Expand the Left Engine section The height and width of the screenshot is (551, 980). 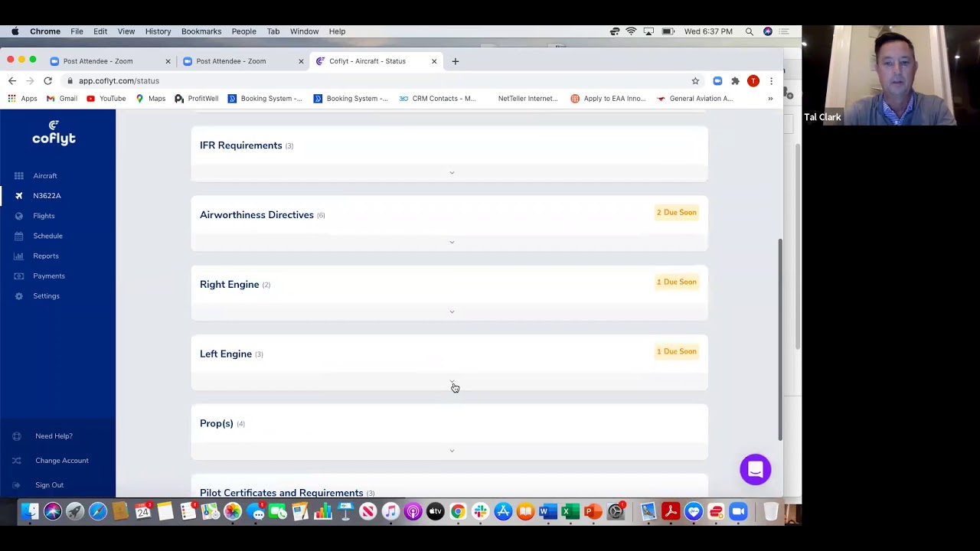click(452, 381)
